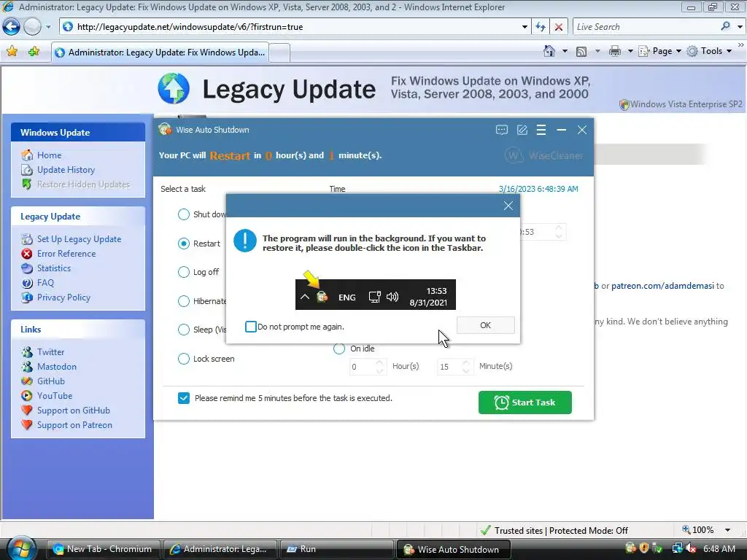Click the Internet Explorer Legacy Update taskbar button
Image resolution: width=747 pixels, height=560 pixels.
[220, 549]
